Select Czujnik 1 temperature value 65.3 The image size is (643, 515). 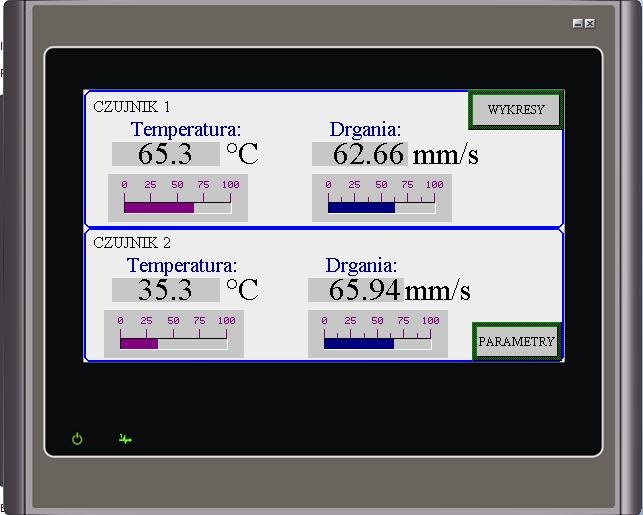point(166,154)
